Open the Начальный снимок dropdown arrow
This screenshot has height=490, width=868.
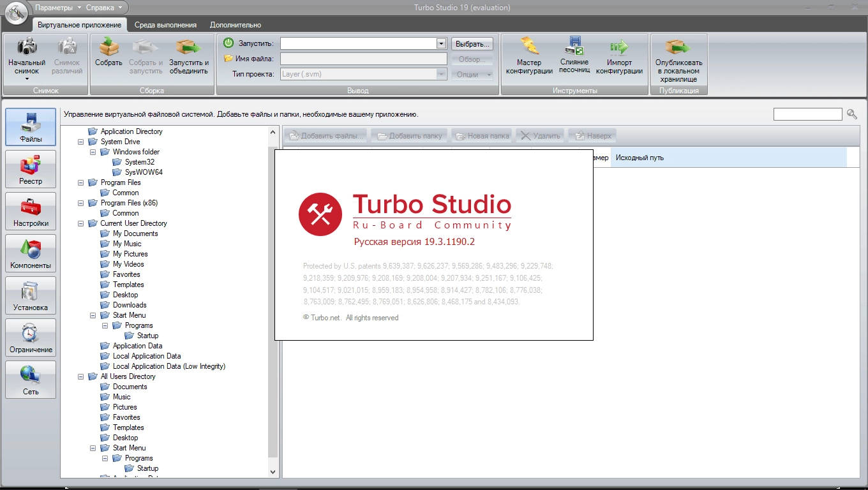27,79
